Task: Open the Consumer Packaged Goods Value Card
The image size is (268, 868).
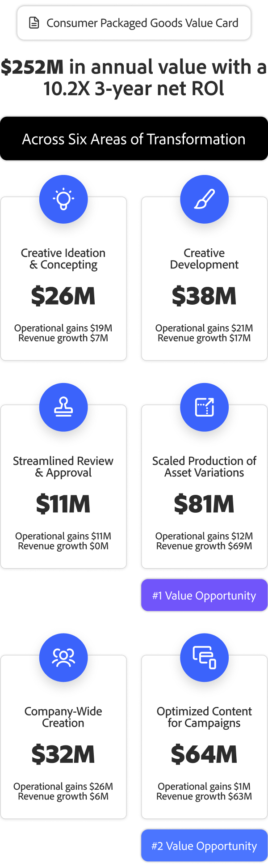Action: [x=142, y=23]
